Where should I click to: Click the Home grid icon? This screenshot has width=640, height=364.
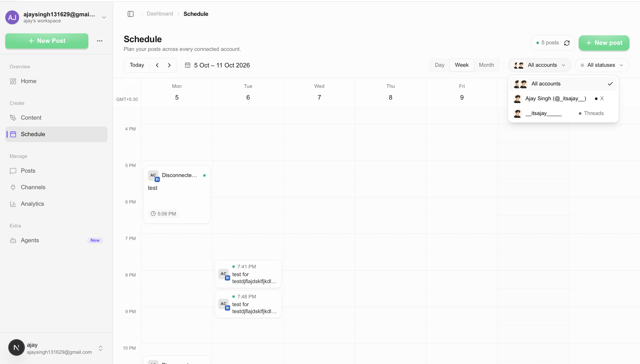(x=13, y=81)
